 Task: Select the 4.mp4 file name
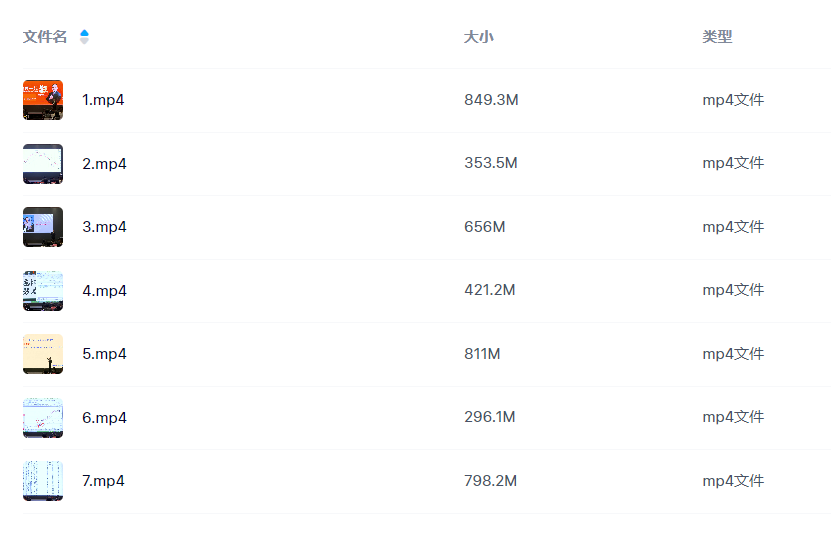point(104,291)
